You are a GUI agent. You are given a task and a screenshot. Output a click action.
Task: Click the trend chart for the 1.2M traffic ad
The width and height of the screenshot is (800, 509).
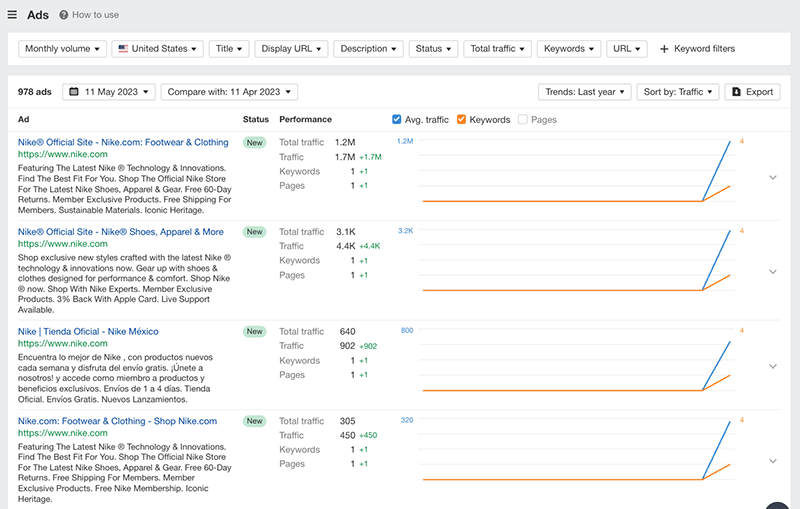point(577,171)
